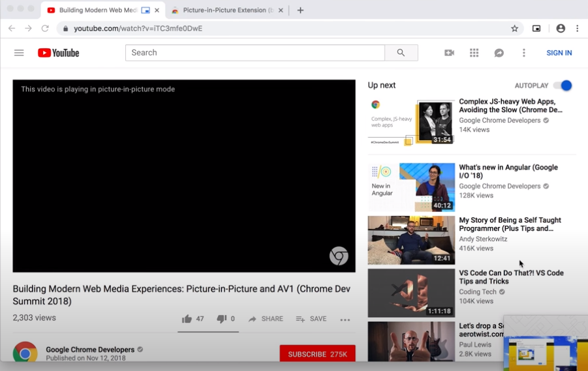Click title 'What's new in Angular'
Image resolution: width=588 pixels, height=371 pixels.
click(x=508, y=171)
